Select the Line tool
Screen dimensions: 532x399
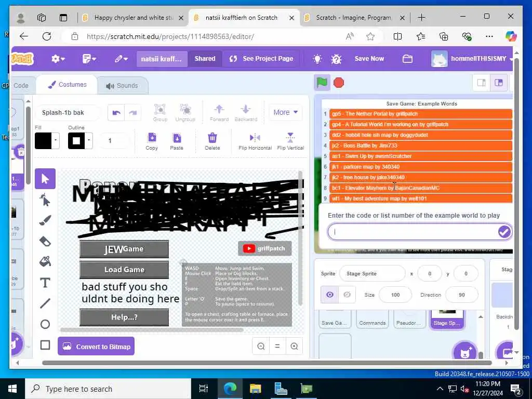coord(45,303)
